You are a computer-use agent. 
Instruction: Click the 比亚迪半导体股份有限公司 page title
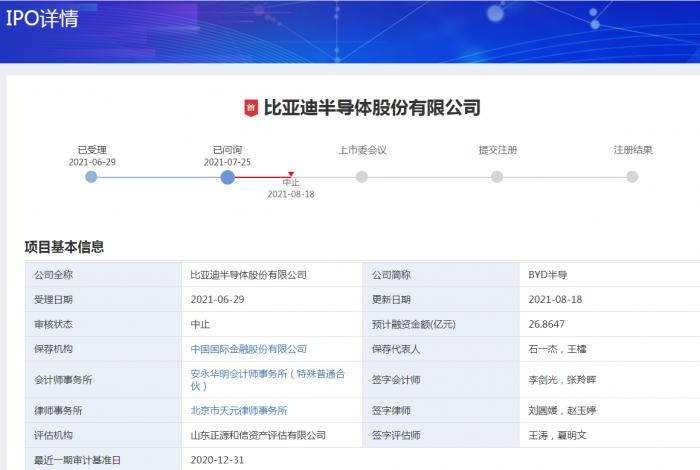(372, 108)
